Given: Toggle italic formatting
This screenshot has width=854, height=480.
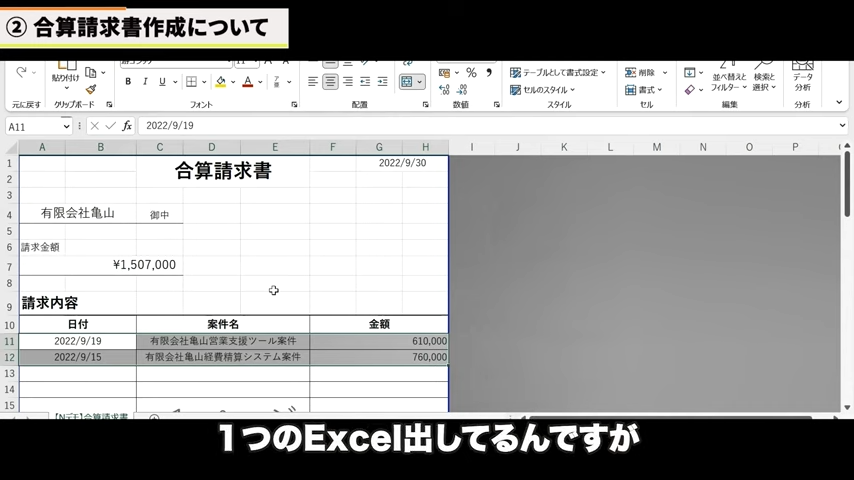Looking at the screenshot, I should [145, 82].
